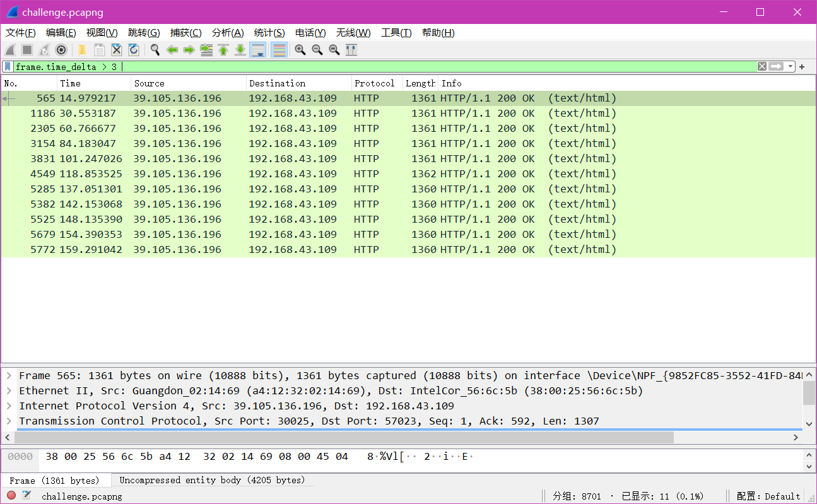The image size is (817, 504).
Task: Open the 文件(F) menu
Action: coord(21,33)
